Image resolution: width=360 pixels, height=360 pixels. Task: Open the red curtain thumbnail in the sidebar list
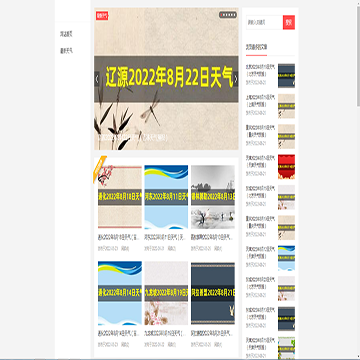point(286,167)
